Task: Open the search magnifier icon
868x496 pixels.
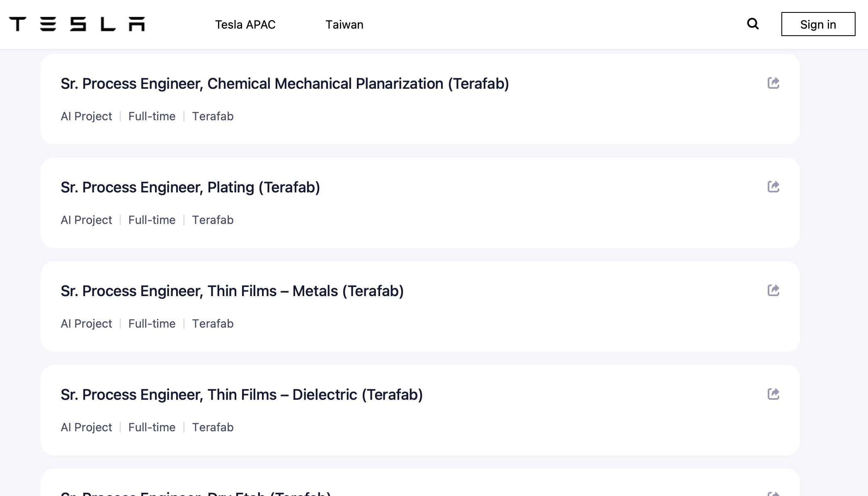Action: (753, 24)
